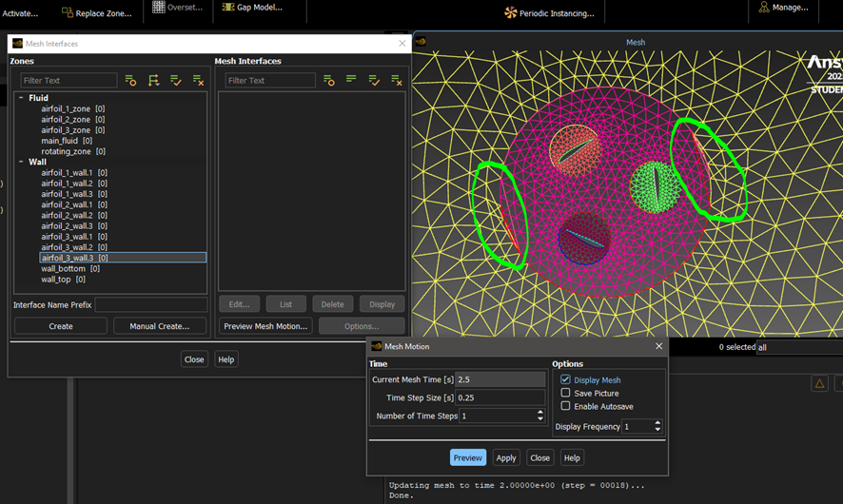The image size is (843, 504).
Task: Deselect all zones with X icon
Action: click(198, 81)
